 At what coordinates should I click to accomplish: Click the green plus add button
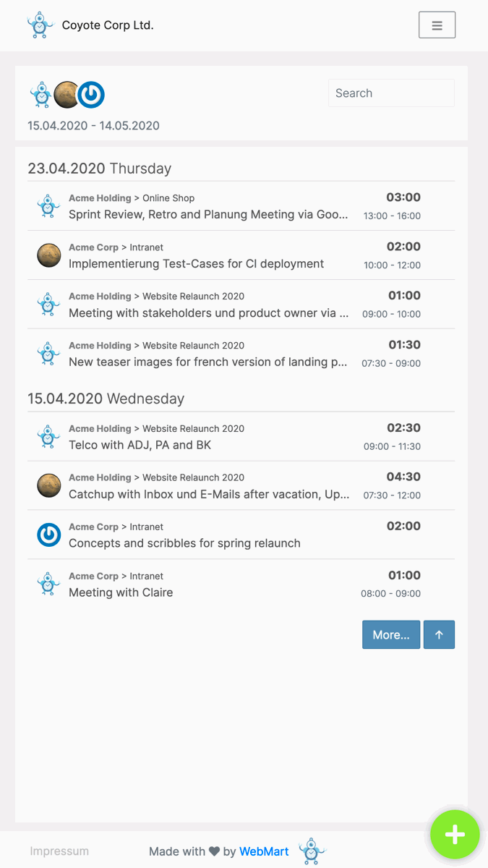tap(455, 835)
